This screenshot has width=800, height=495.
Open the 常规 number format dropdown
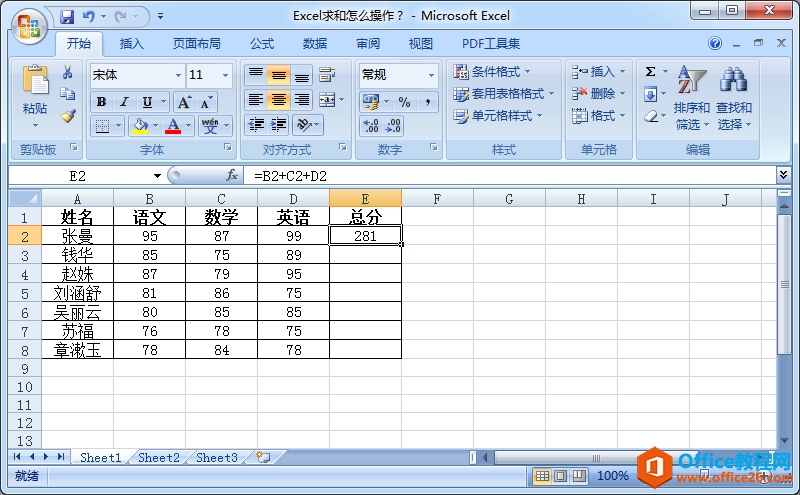click(431, 75)
